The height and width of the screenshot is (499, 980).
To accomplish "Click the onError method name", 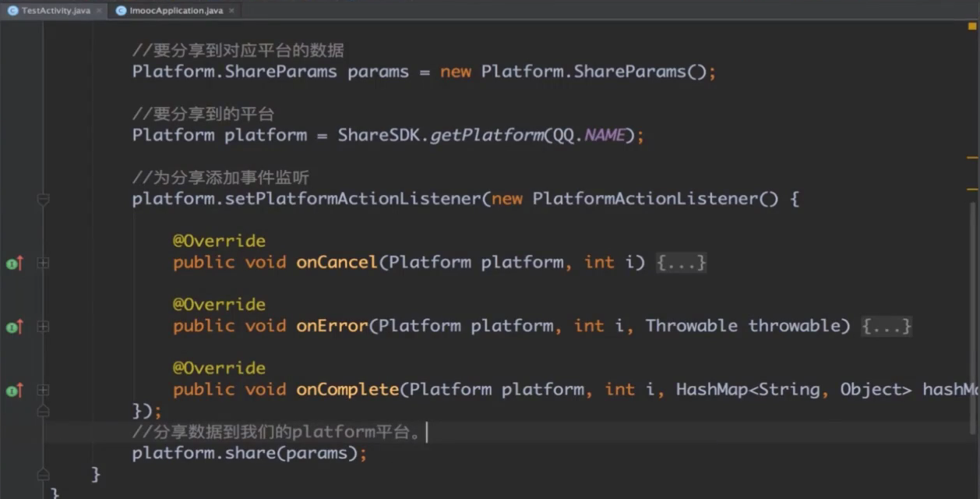I will click(x=332, y=326).
